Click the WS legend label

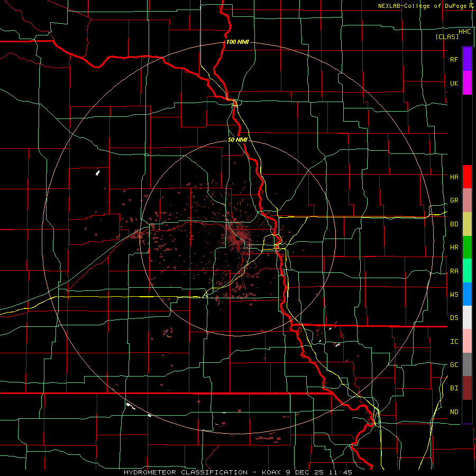tap(454, 294)
